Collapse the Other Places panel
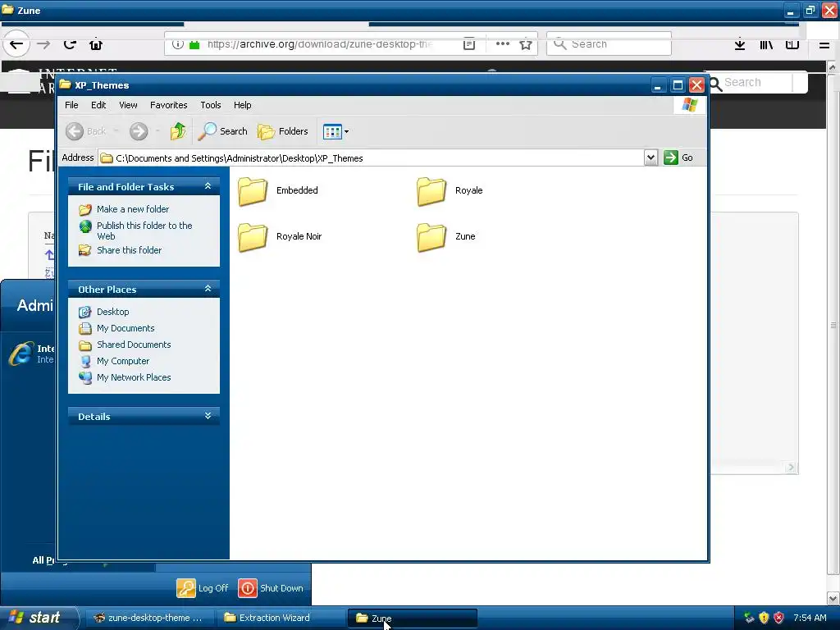The image size is (840, 630). (x=208, y=289)
